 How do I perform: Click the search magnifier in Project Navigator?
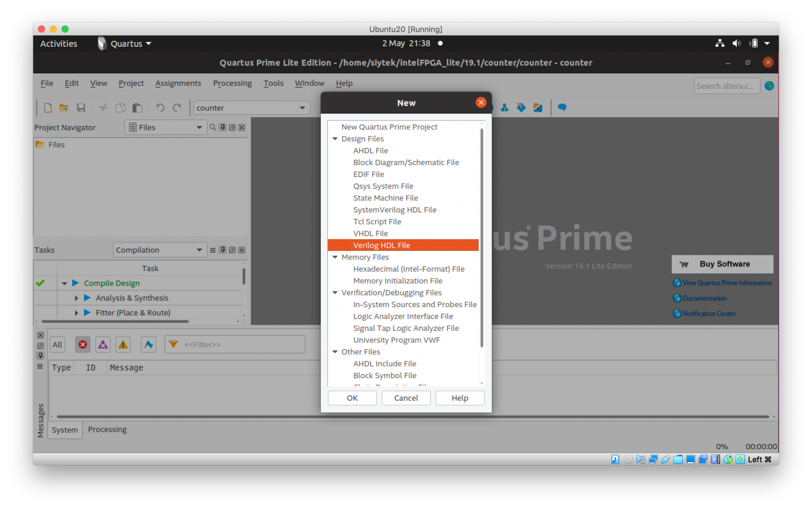click(213, 127)
